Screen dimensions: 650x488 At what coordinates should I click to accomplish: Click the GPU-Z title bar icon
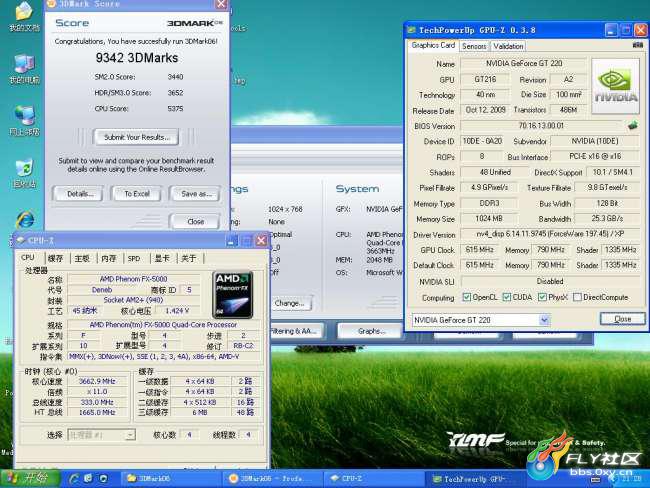[411, 30]
